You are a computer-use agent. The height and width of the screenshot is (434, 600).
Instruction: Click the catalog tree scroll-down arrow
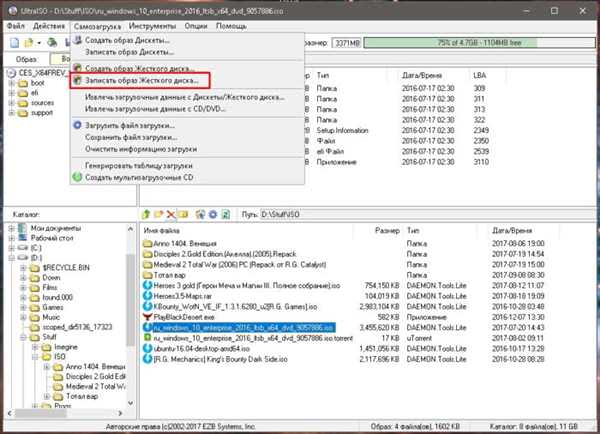tap(130, 403)
